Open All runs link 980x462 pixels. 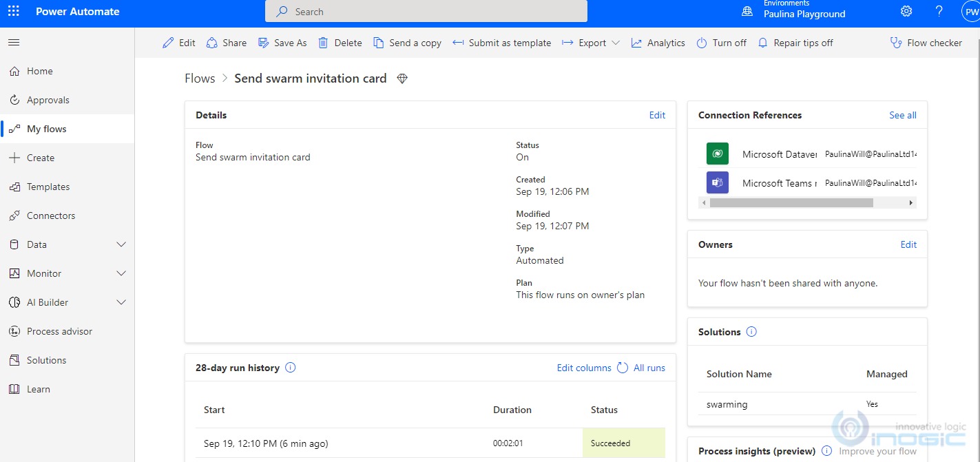pos(649,368)
